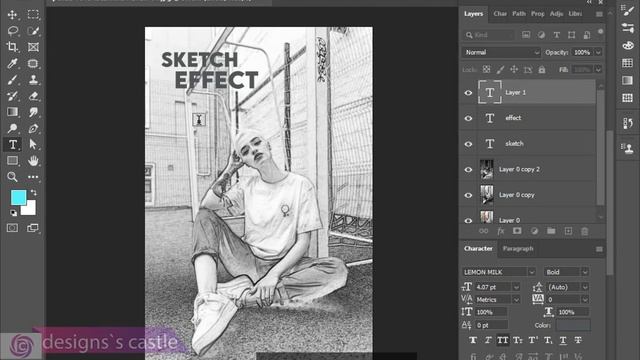Screen dimensions: 640x360
Task: Add a layer style with fx button
Action: click(500, 231)
